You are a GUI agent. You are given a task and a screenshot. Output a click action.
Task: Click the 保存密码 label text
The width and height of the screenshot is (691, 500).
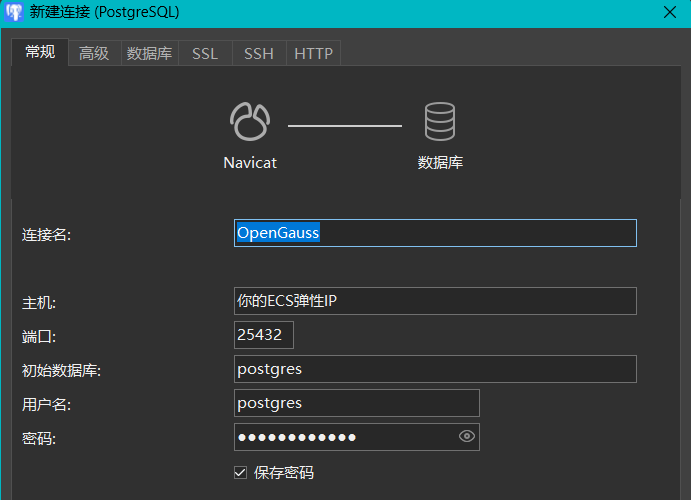(284, 473)
